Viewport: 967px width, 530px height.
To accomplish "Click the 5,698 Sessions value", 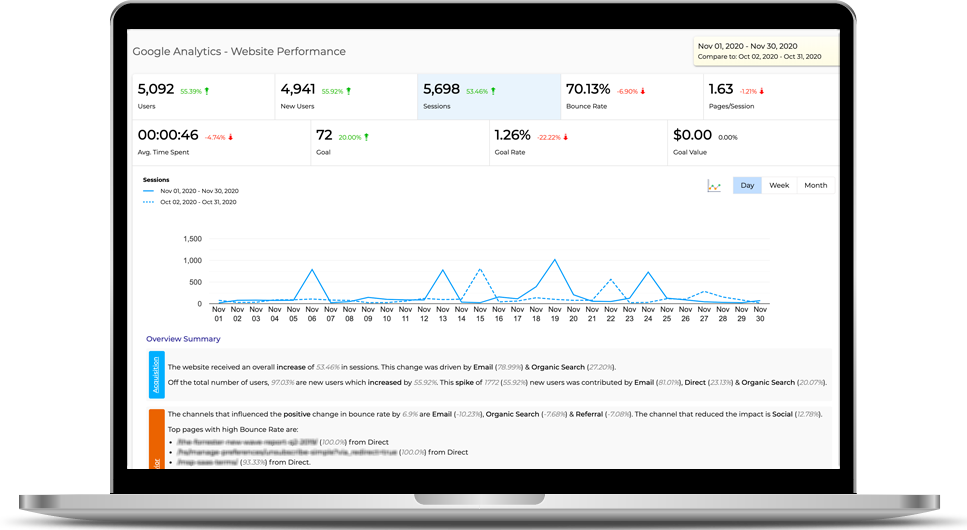I will coord(441,89).
